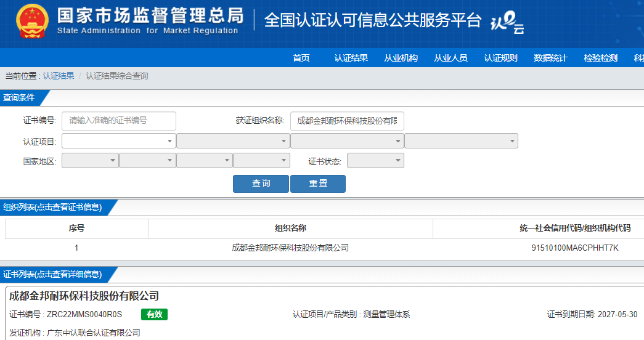This screenshot has height=340, width=644.
Task: Click the 认e云 logo in the header
Action: (507, 23)
